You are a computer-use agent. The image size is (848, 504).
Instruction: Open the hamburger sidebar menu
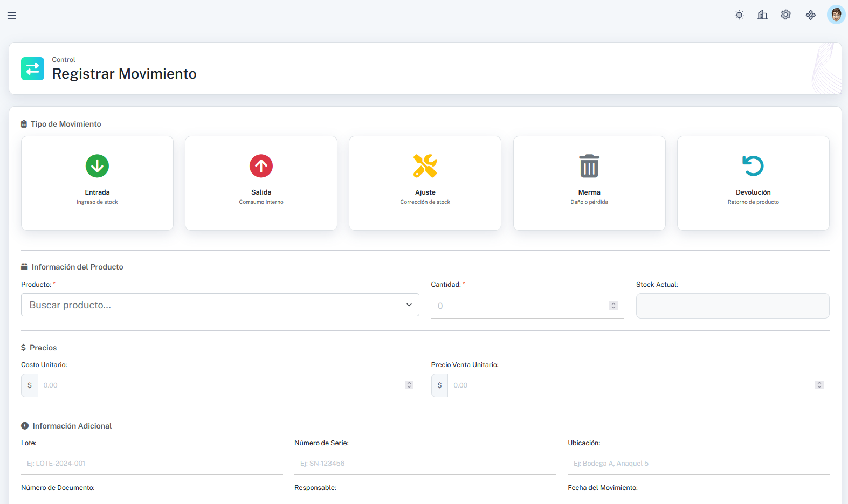point(11,16)
